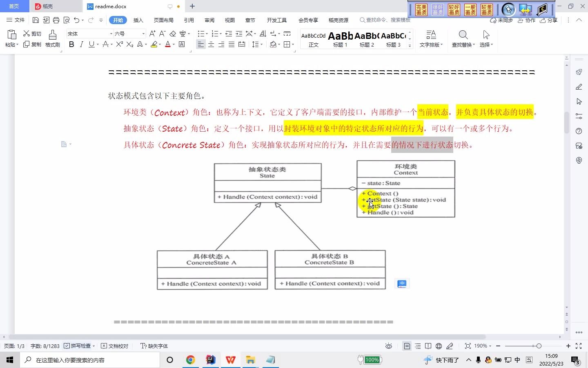Click the highlight color pen icon
Viewport: 588px width, 368px height.
coord(154,45)
